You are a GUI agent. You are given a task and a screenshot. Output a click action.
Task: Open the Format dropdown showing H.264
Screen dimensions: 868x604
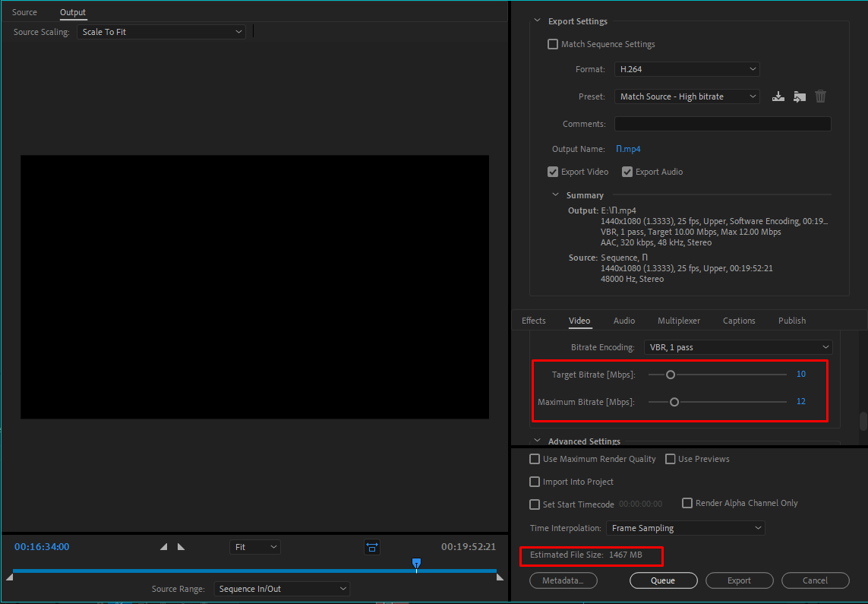coord(687,69)
